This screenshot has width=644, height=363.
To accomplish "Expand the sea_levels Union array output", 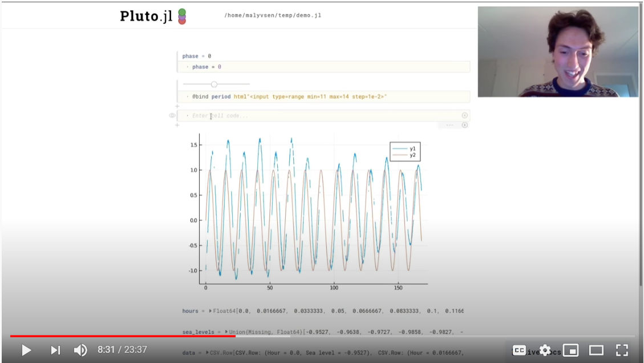I will coord(226,332).
